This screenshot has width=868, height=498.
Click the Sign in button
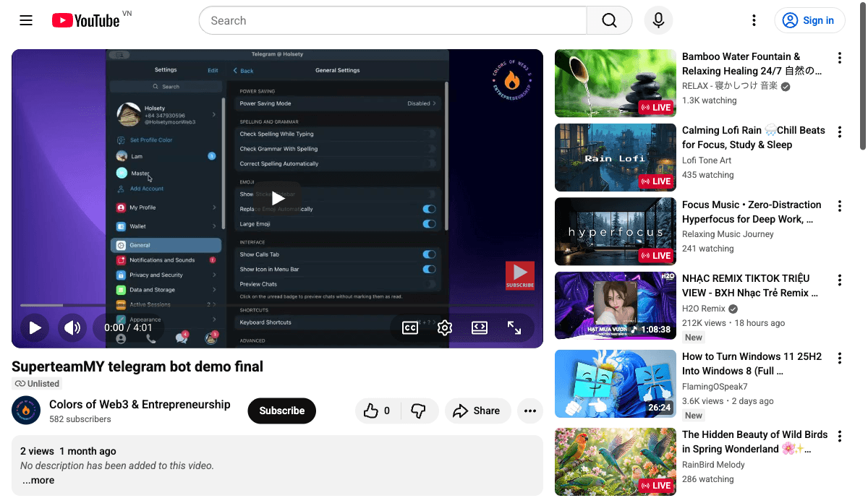point(809,20)
